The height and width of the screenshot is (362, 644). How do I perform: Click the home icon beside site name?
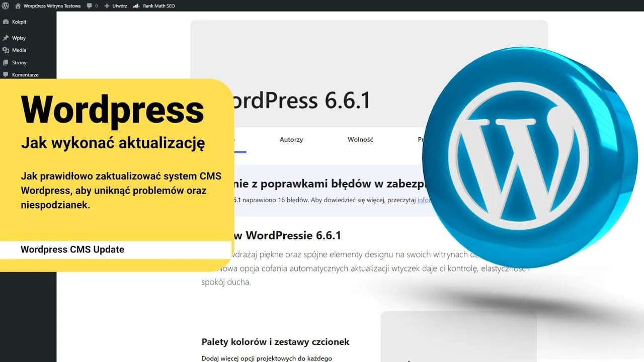coord(18,6)
